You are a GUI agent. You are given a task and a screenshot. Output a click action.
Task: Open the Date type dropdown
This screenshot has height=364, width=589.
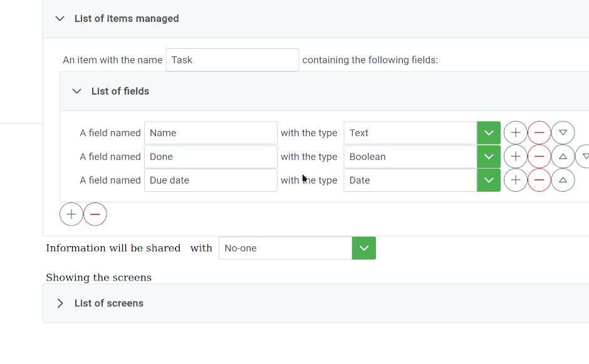point(489,180)
